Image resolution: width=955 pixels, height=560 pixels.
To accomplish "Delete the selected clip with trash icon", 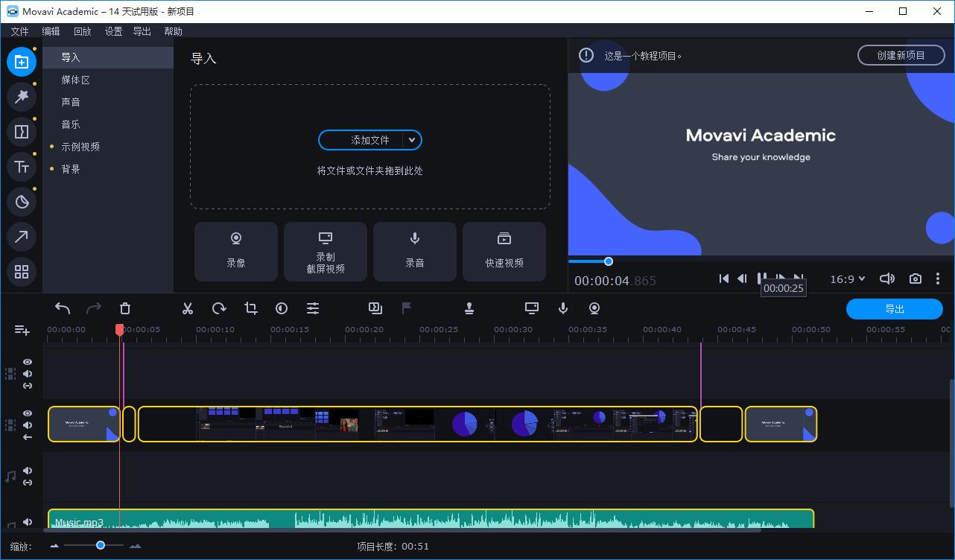I will [125, 308].
